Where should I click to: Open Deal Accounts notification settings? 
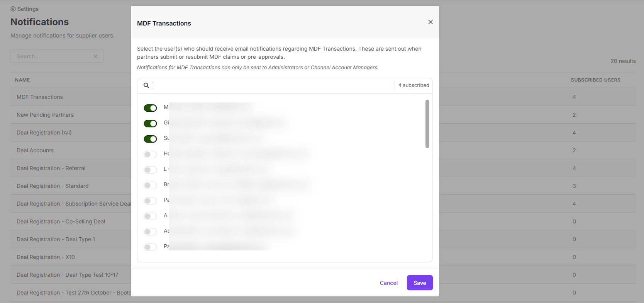[35, 150]
